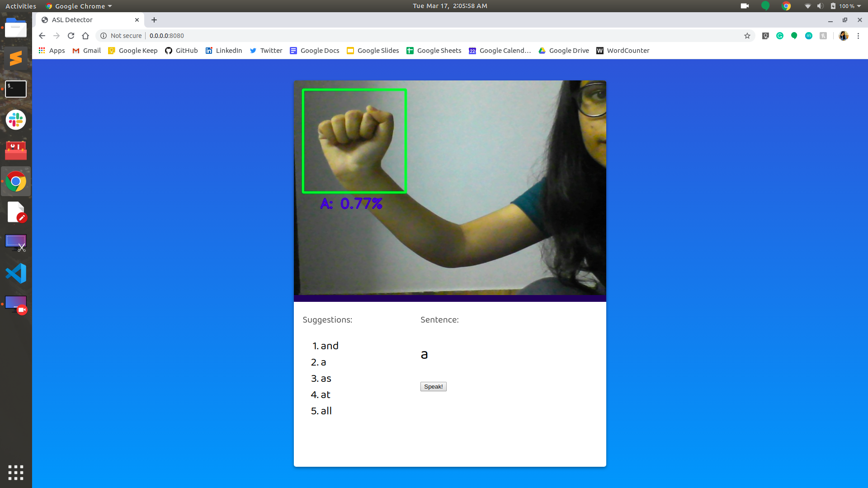
Task: Open a new browser tab
Action: [154, 20]
